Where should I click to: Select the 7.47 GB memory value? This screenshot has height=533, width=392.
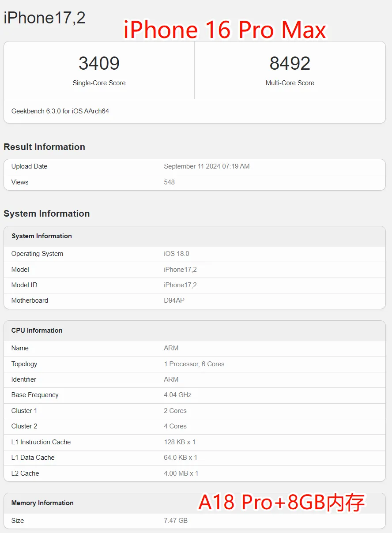point(176,521)
